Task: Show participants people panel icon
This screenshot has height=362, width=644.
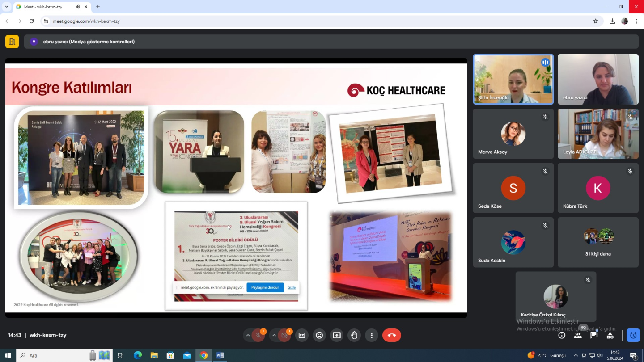Action: [x=578, y=335]
